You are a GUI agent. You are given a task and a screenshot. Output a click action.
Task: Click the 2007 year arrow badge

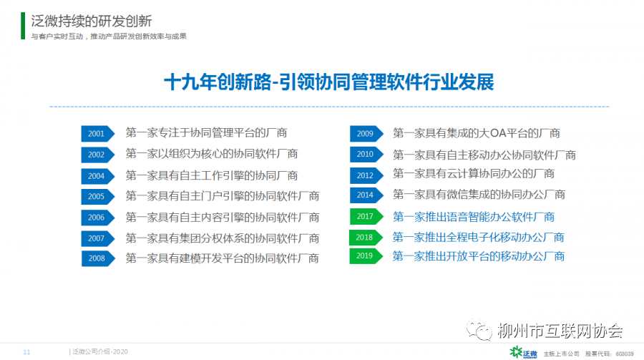tap(98, 238)
